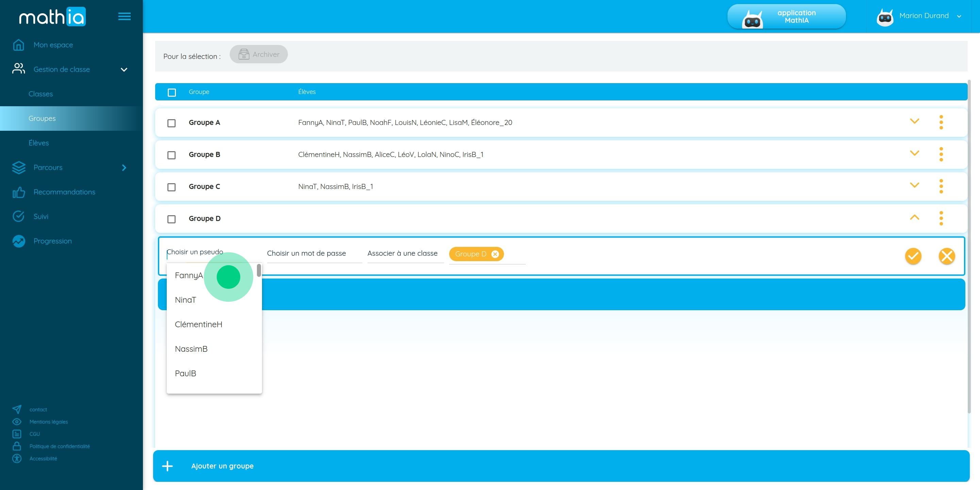
Task: Select FannyA from pseudo list
Action: click(x=189, y=275)
